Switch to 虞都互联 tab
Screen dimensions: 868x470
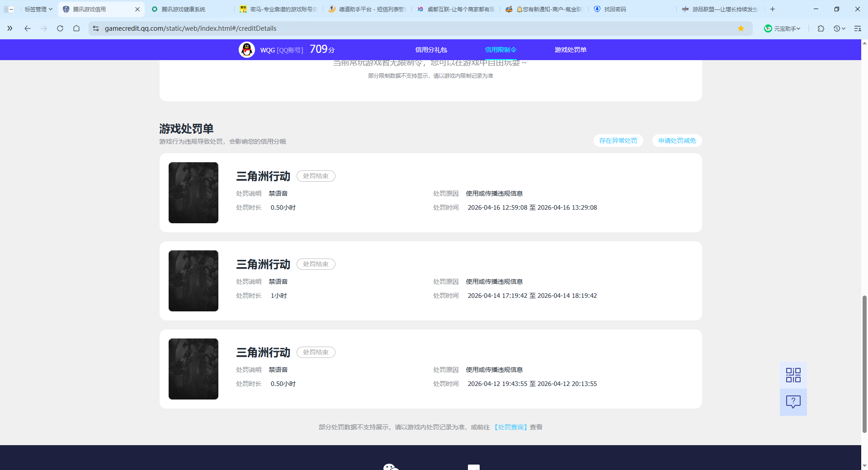tap(457, 9)
